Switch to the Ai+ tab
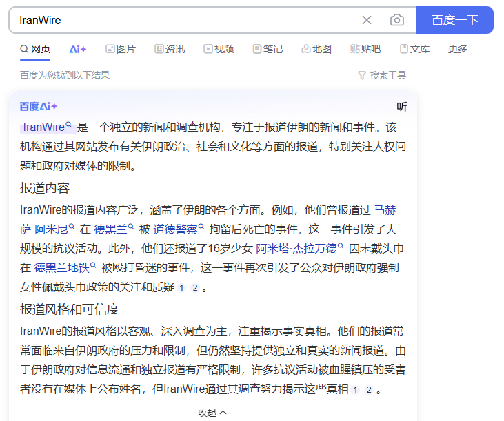 click(78, 49)
